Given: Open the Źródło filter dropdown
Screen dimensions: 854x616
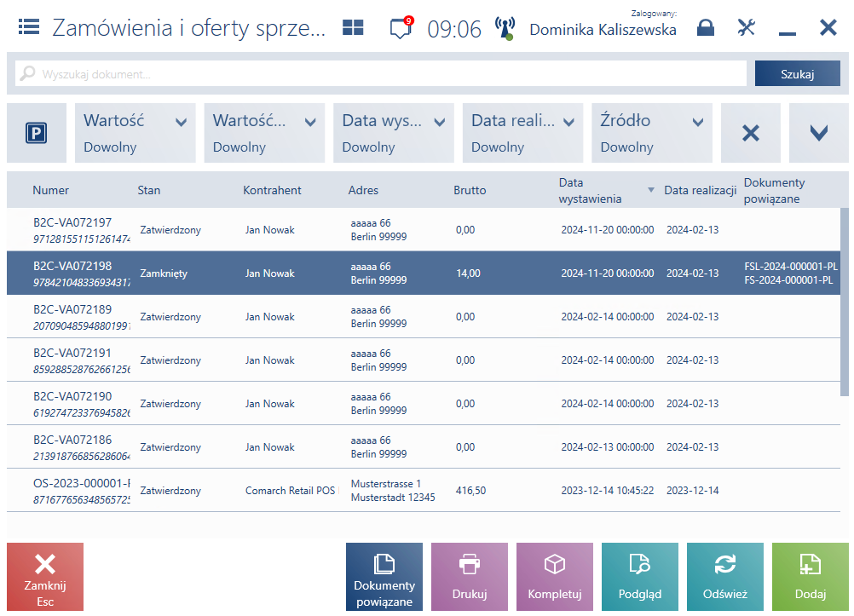Looking at the screenshot, I should click(x=652, y=133).
